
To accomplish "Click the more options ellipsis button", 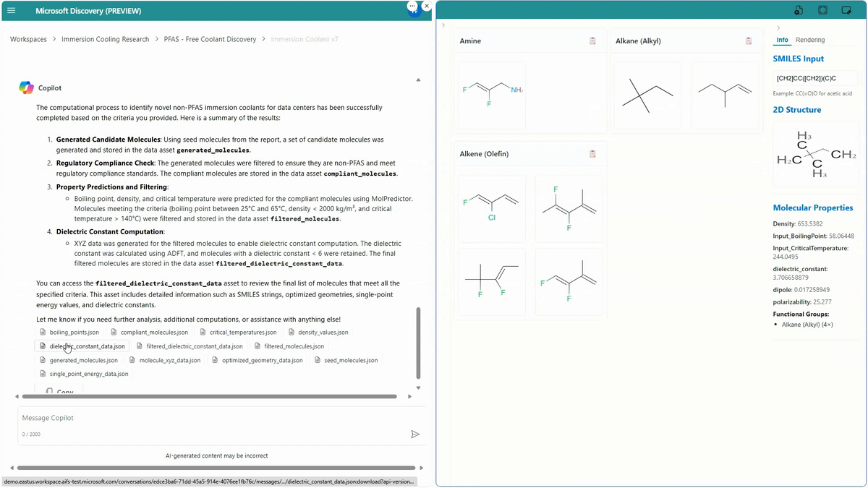I will pyautogui.click(x=412, y=6).
